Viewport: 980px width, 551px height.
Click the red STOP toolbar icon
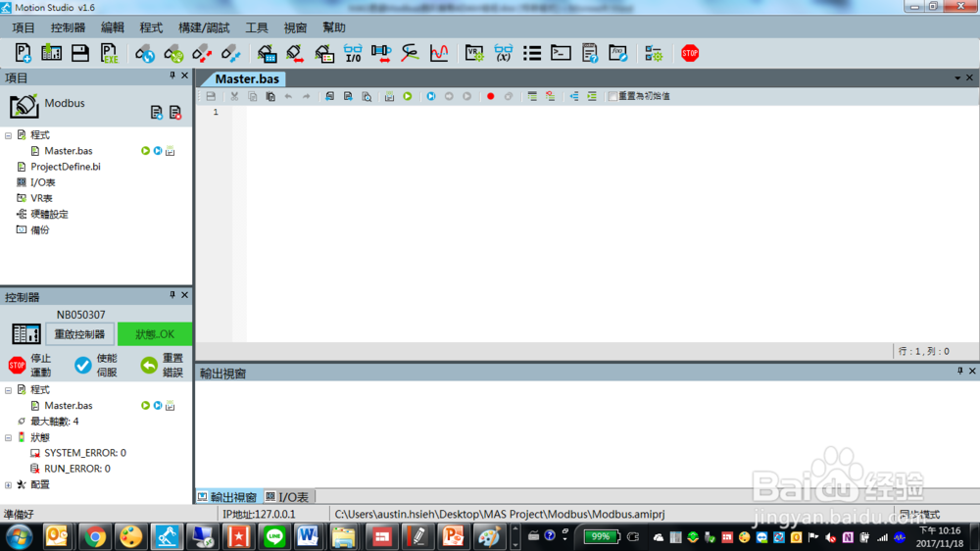point(690,53)
